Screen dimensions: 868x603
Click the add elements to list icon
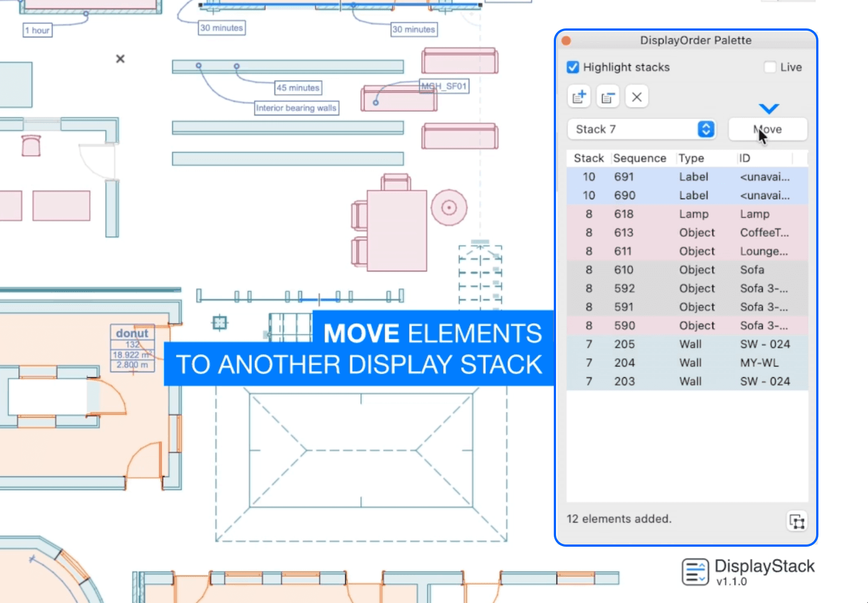click(x=579, y=97)
